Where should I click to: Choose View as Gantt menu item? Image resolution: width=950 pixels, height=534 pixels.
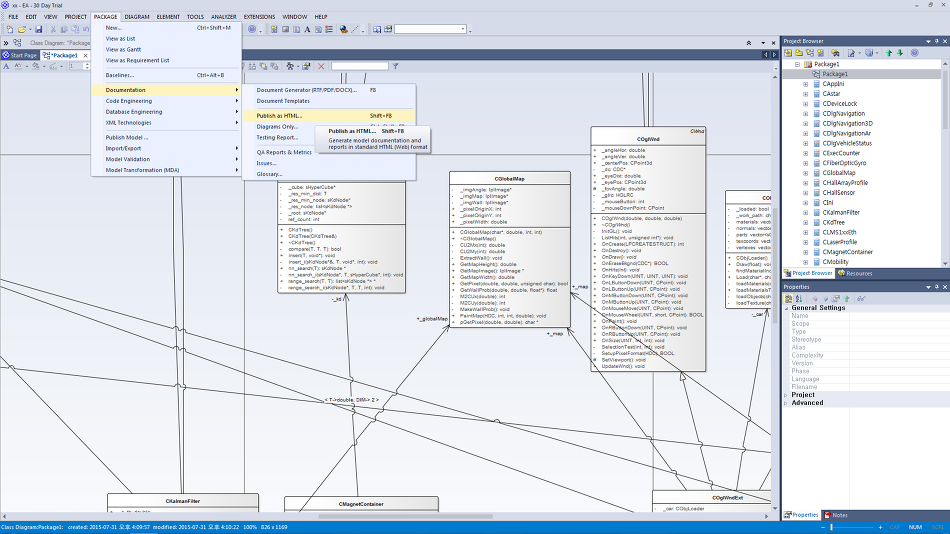[x=166, y=50]
